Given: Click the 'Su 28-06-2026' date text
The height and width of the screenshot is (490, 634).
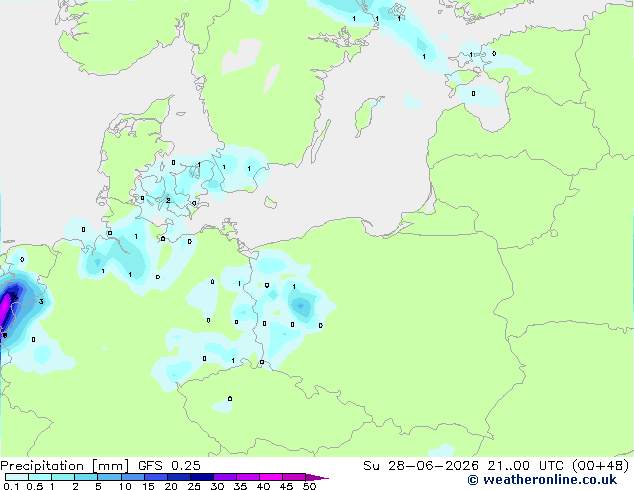Looking at the screenshot, I should pos(421,466).
